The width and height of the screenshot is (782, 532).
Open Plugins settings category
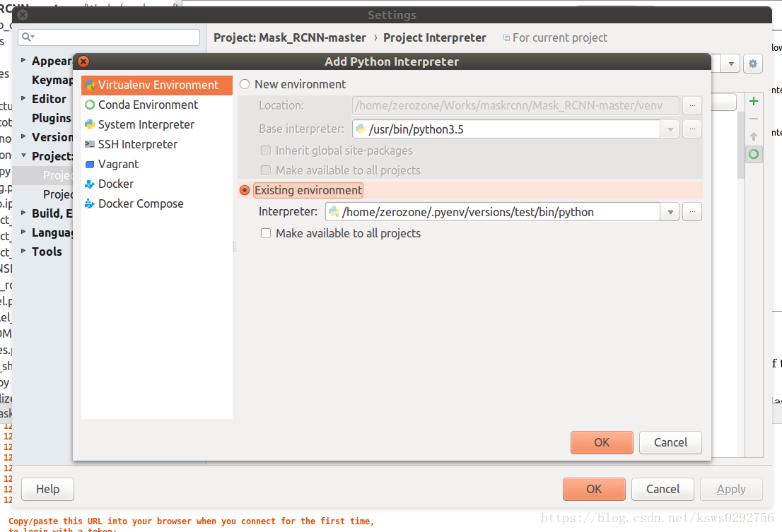click(52, 118)
